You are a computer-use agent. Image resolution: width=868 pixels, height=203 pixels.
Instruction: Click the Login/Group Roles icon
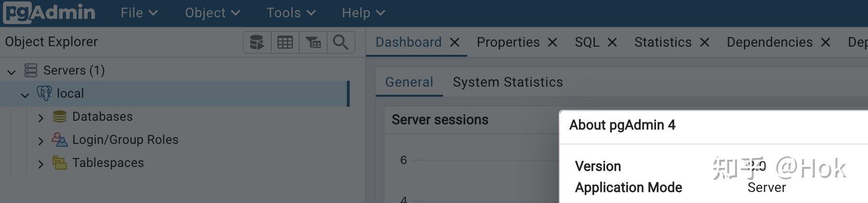point(60,140)
